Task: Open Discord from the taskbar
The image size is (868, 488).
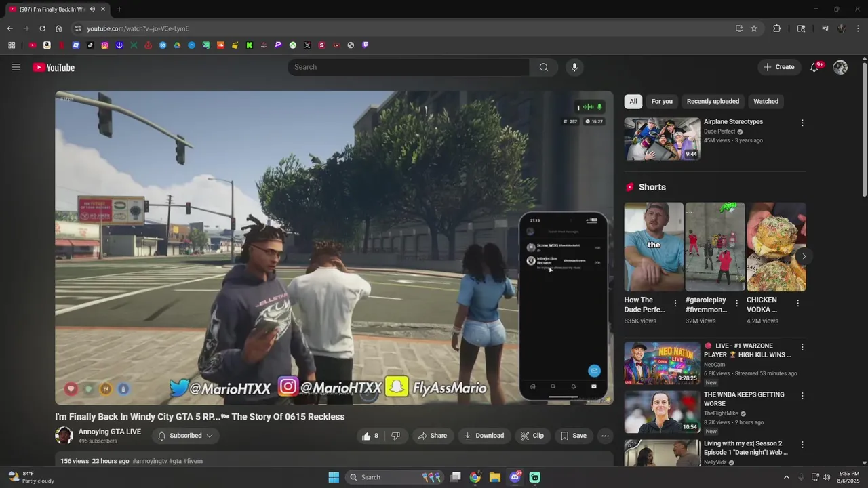Action: tap(515, 477)
